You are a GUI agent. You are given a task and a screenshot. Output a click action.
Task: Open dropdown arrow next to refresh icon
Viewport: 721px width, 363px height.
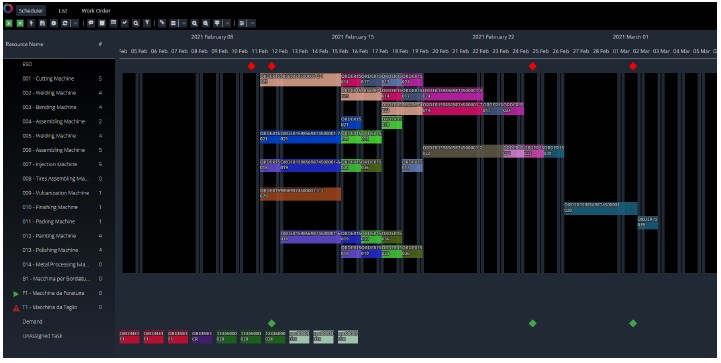(75, 23)
